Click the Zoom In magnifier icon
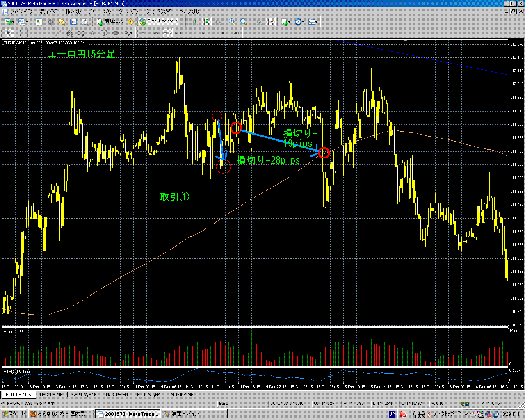Image resolution: width=525 pixels, height=420 pixels. (232, 22)
